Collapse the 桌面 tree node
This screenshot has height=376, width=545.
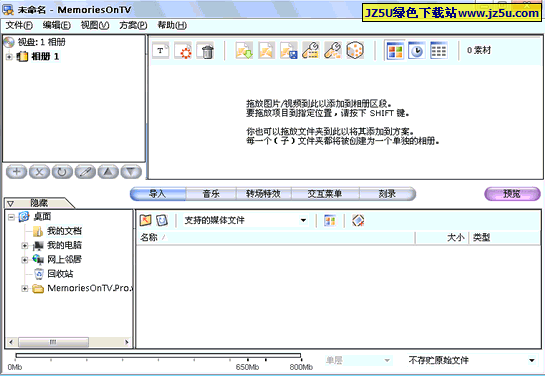click(x=11, y=217)
